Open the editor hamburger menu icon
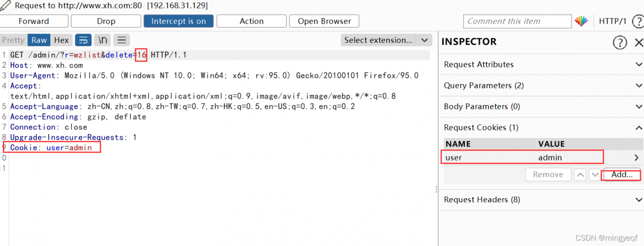Viewport: 644px width, 246px height. 122,40
